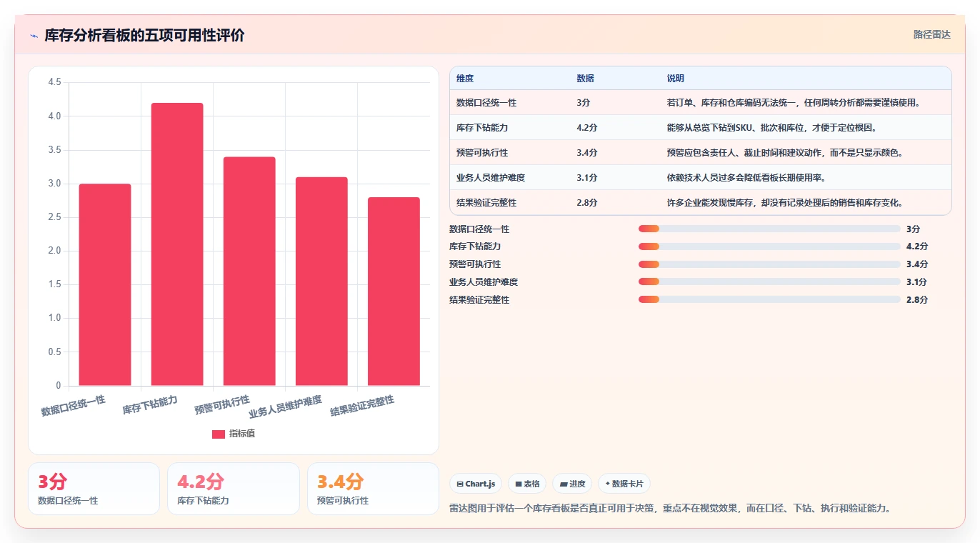Click the 预警可执行性 progress bar
The height and width of the screenshot is (543, 980).
point(769,264)
